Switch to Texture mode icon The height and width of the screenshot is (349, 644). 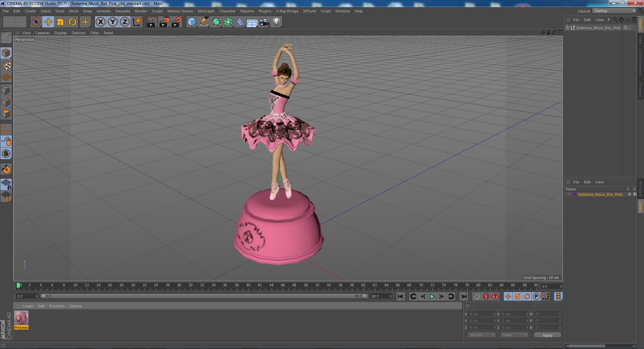click(x=6, y=65)
